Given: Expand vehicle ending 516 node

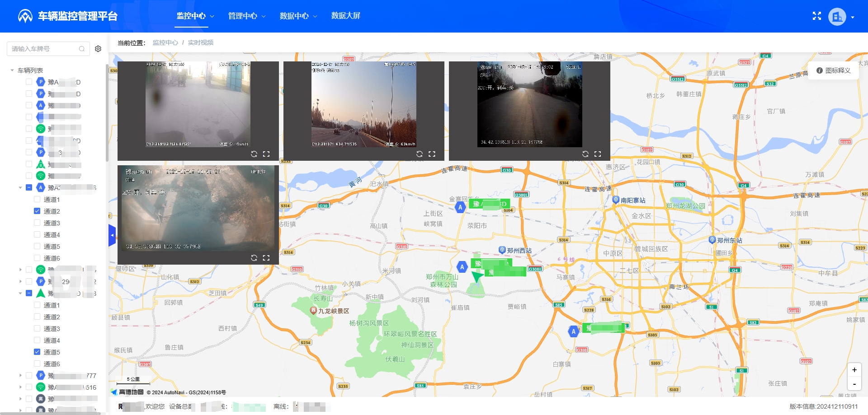Looking at the screenshot, I should click(x=20, y=387).
